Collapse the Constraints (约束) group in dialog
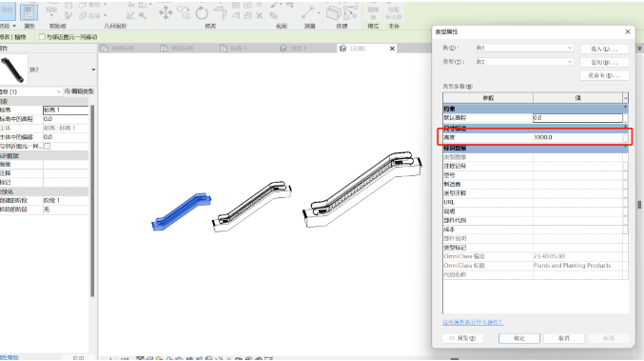Screen dimensions: 644x361 626,109
